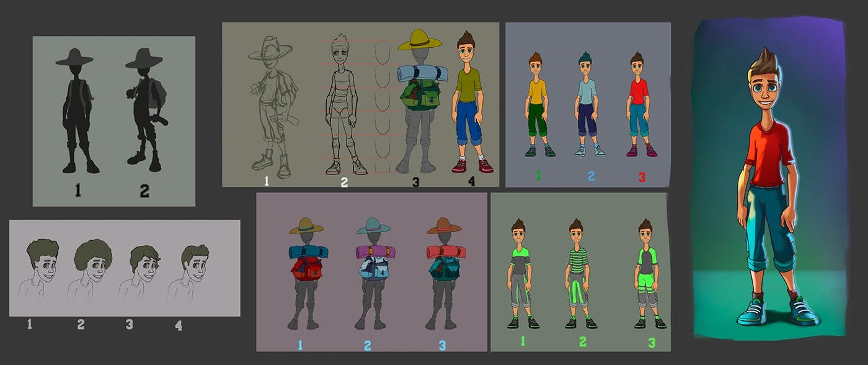868x365 pixels.
Task: Click the blue number 1 under the red backpack
Action: point(300,345)
